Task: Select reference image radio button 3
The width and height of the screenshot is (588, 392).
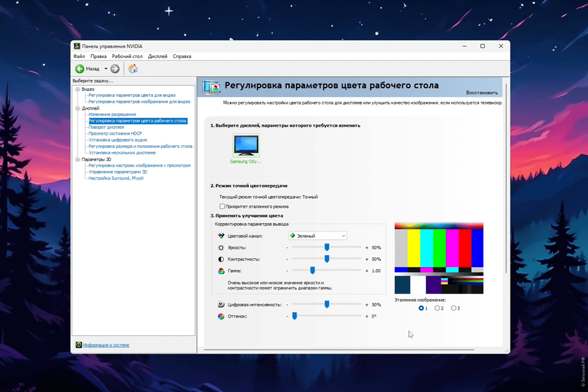Action: tap(453, 308)
